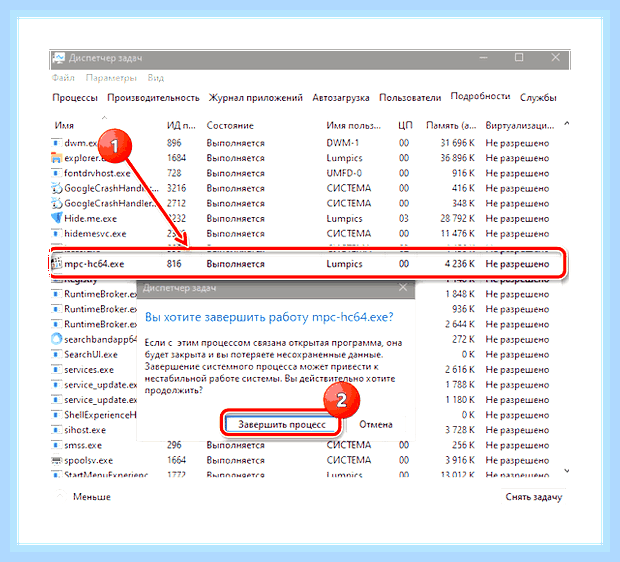620x562 pixels.
Task: Click the services.exe process icon
Action: point(57,369)
